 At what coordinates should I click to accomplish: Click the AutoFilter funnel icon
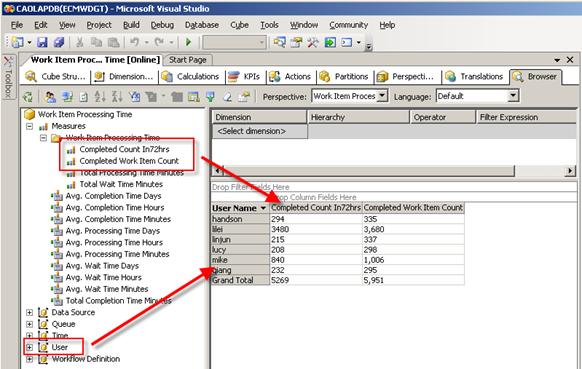coord(134,97)
